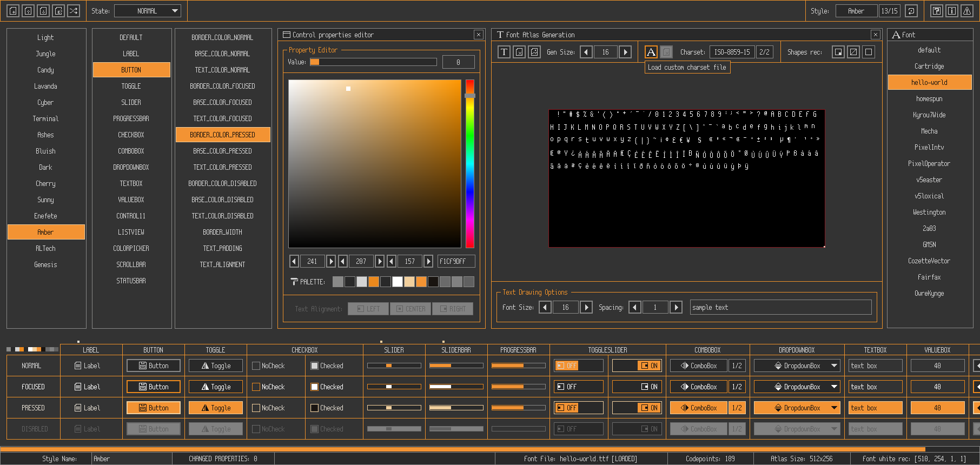Click the Reload style icon beside 13/15
The height and width of the screenshot is (465, 980).
pos(911,11)
